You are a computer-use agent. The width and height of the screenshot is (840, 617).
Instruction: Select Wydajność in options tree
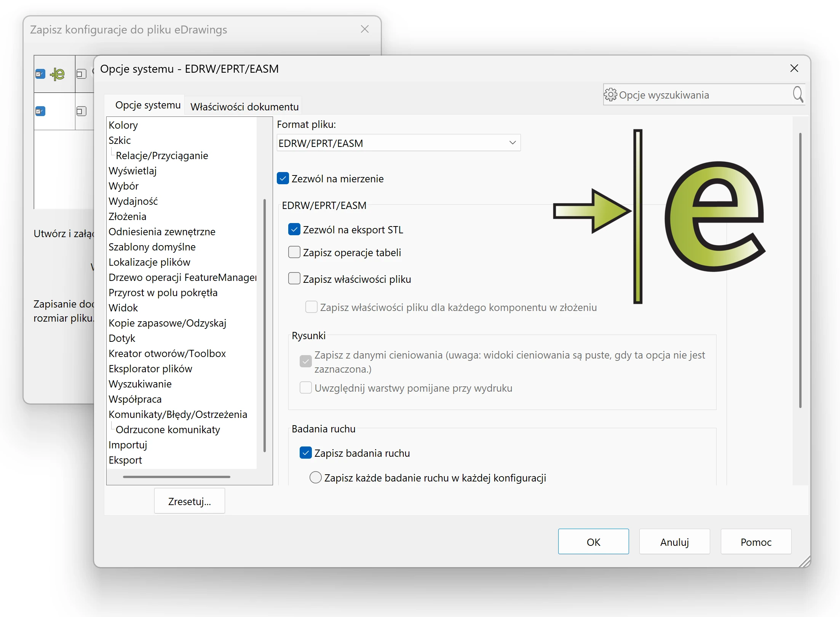coord(133,201)
